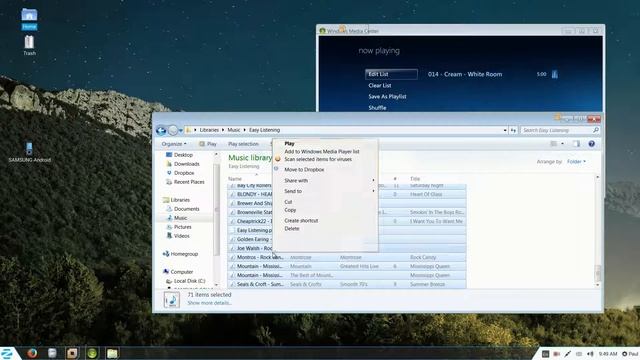Open recent locations arrow next to forward button

pos(180,131)
